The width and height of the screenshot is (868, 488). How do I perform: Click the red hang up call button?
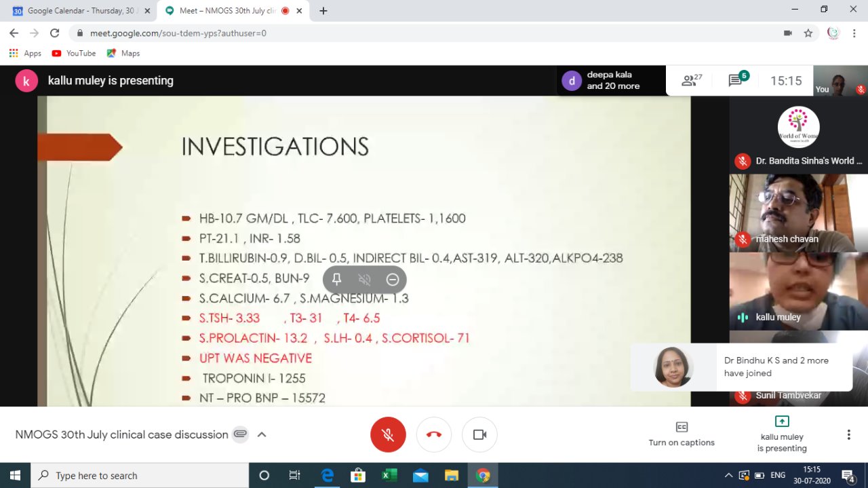pos(434,434)
